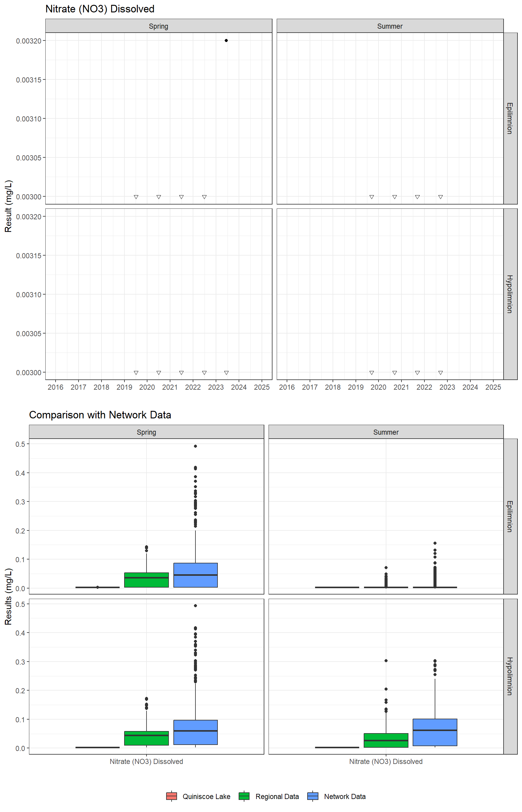
Task: Click the green Regional box in Spring Epilimnion comparison
Action: click(x=147, y=580)
